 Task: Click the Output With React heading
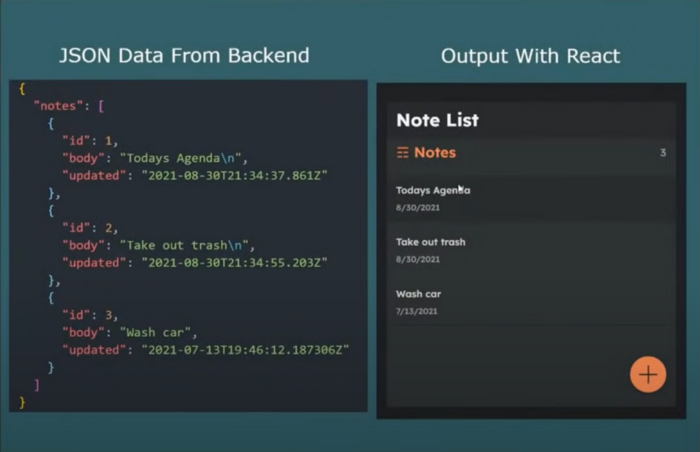pyautogui.click(x=531, y=55)
